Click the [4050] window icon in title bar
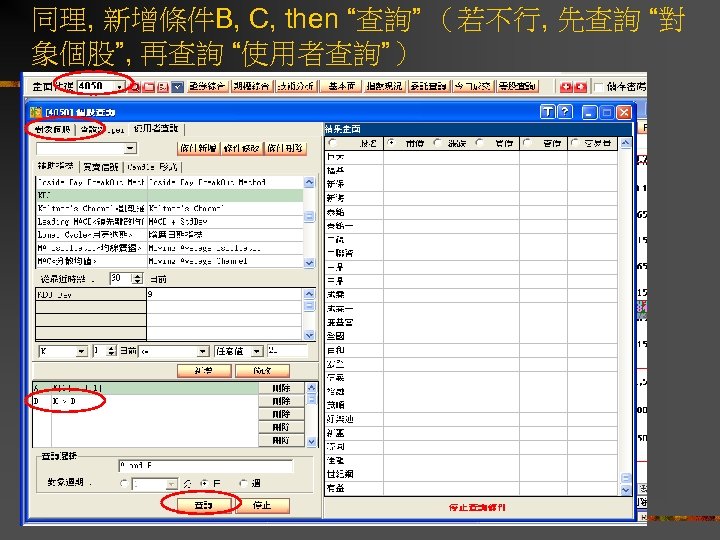 [36, 112]
